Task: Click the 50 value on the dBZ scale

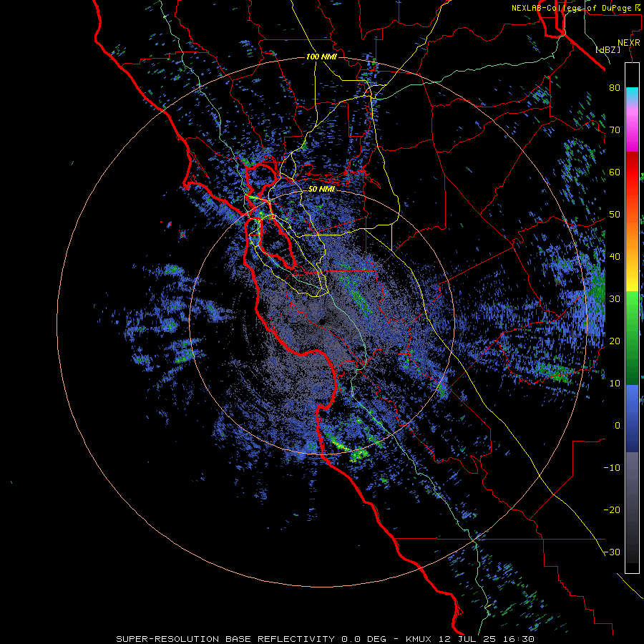Action: pyautogui.click(x=615, y=215)
